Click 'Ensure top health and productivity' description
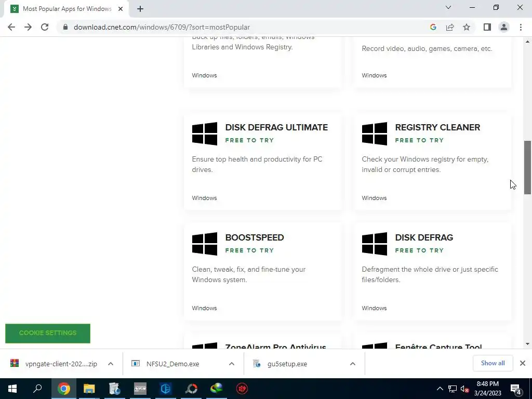The width and height of the screenshot is (532, 399). click(257, 164)
